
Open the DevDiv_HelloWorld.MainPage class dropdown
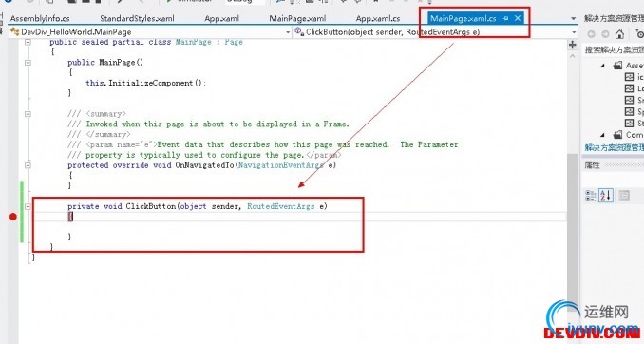pos(288,32)
